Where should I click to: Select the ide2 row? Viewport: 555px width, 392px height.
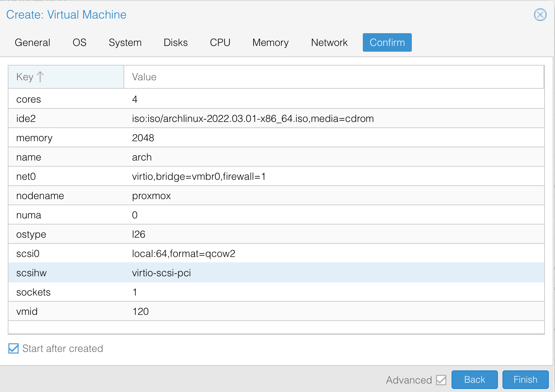tap(276, 118)
